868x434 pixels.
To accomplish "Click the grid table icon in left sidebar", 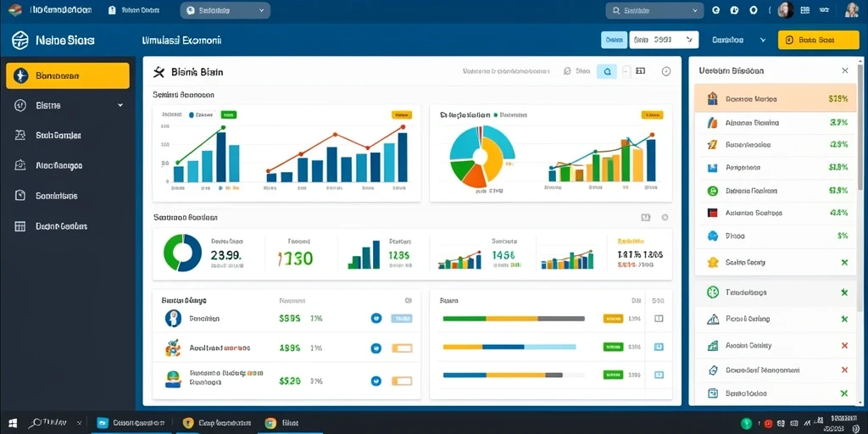I will [20, 225].
